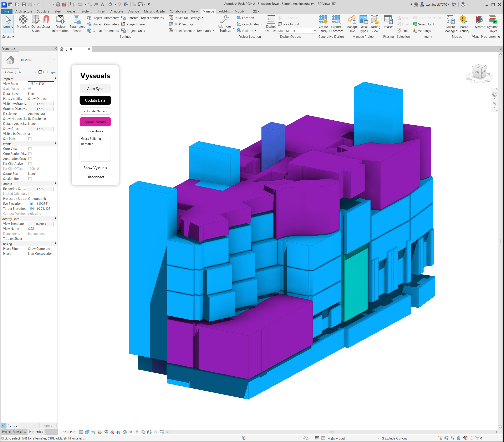The width and height of the screenshot is (504, 442).
Task: Collapse the Extents properties section
Action: point(55,143)
